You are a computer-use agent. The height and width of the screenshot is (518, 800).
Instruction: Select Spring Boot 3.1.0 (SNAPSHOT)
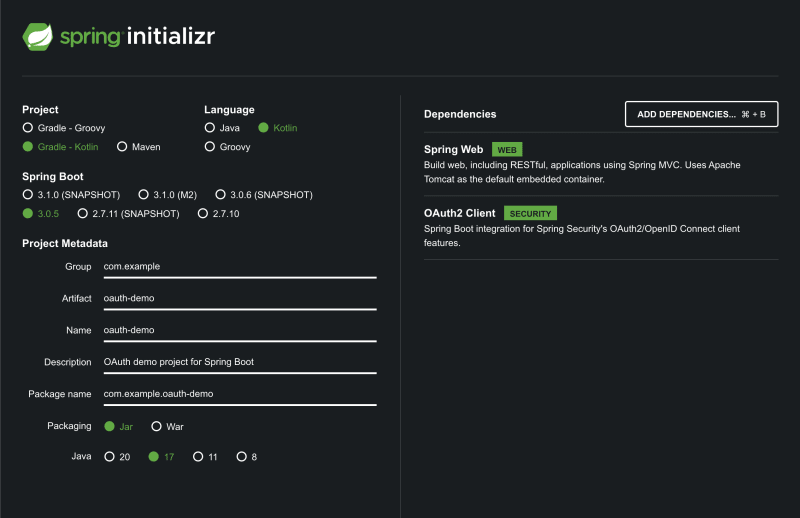coord(71,194)
